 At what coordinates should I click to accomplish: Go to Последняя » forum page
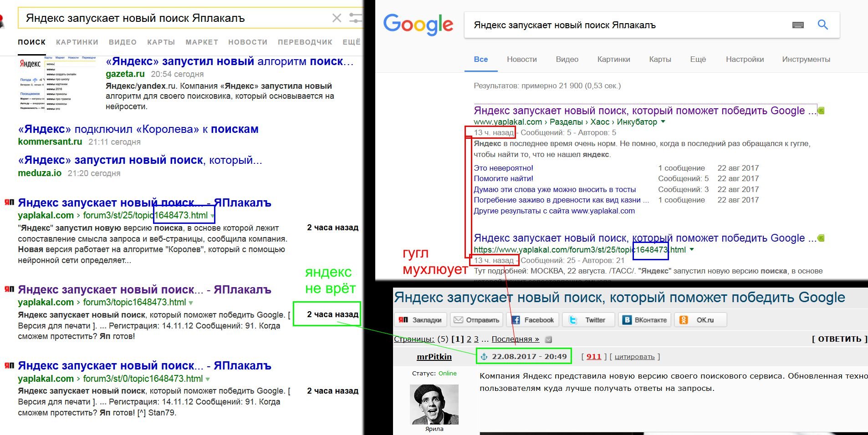[515, 339]
